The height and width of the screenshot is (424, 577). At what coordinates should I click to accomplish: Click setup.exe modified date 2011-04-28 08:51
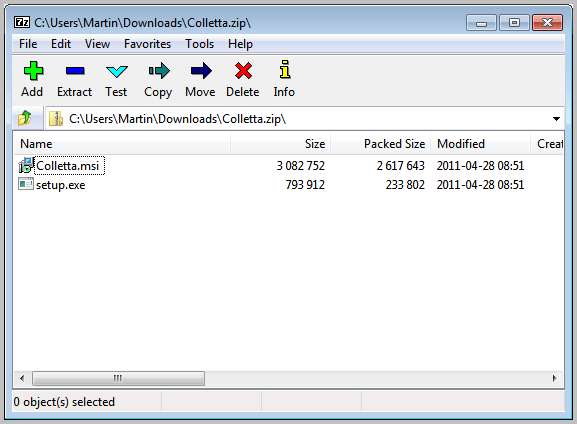pyautogui.click(x=480, y=185)
